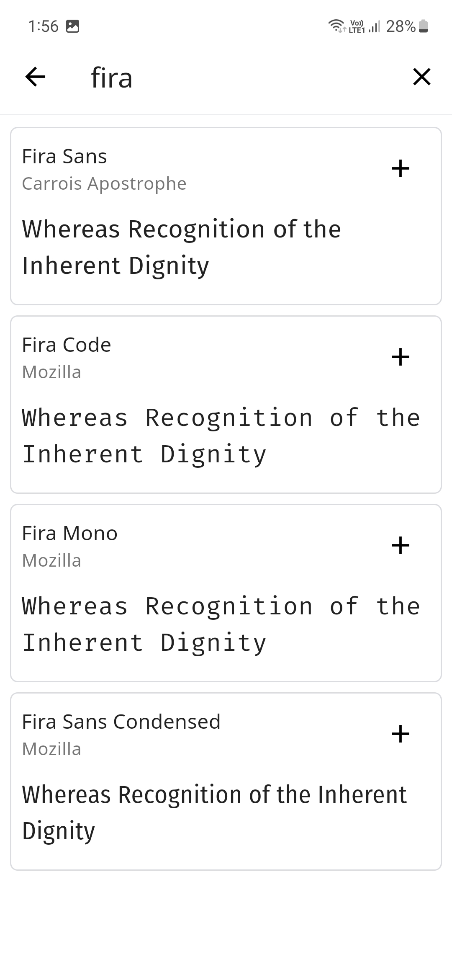The height and width of the screenshot is (980, 452).
Task: Add Fira Sans Condensed with plus icon
Action: click(400, 734)
